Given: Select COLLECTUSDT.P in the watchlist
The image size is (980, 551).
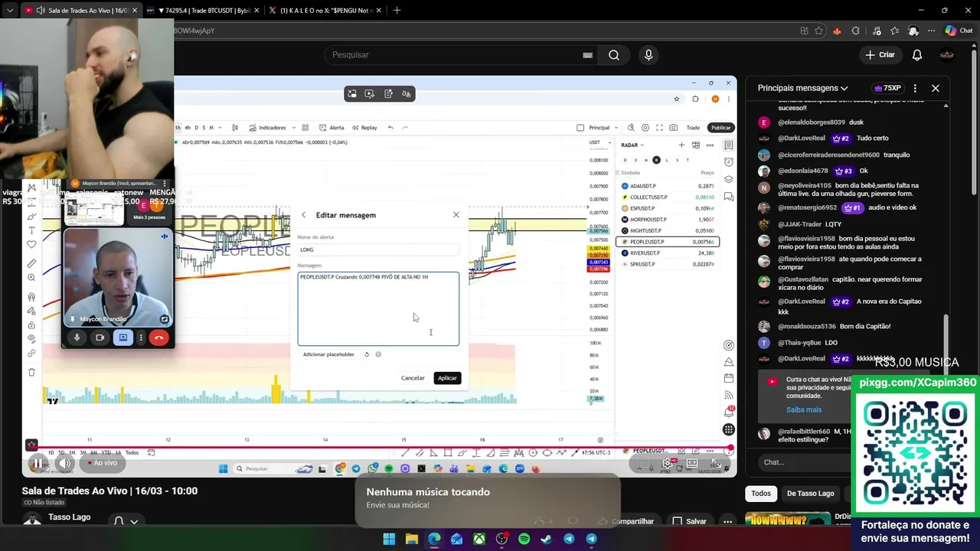Looking at the screenshot, I should click(668, 197).
